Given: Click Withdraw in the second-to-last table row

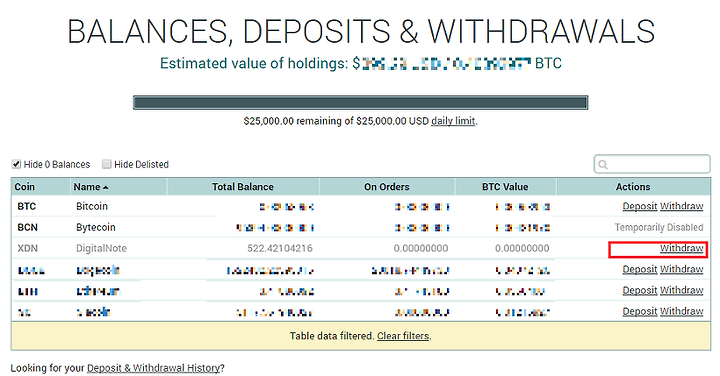Looking at the screenshot, I should [681, 291].
